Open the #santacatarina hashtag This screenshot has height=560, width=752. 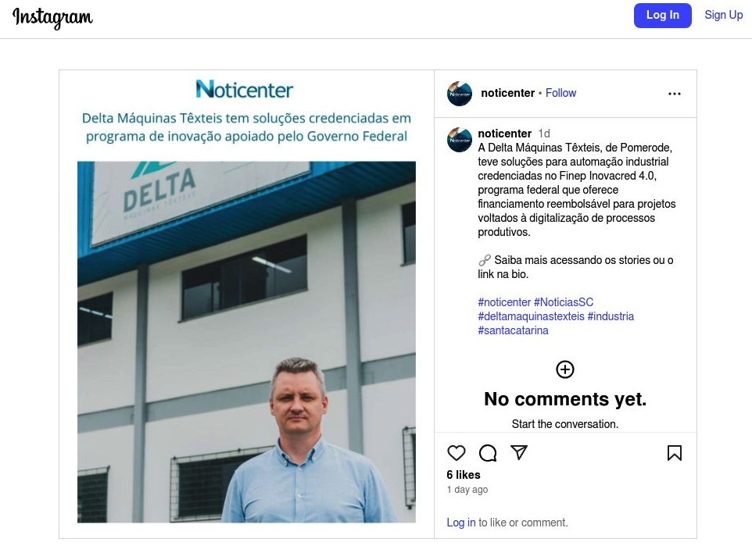(513, 330)
